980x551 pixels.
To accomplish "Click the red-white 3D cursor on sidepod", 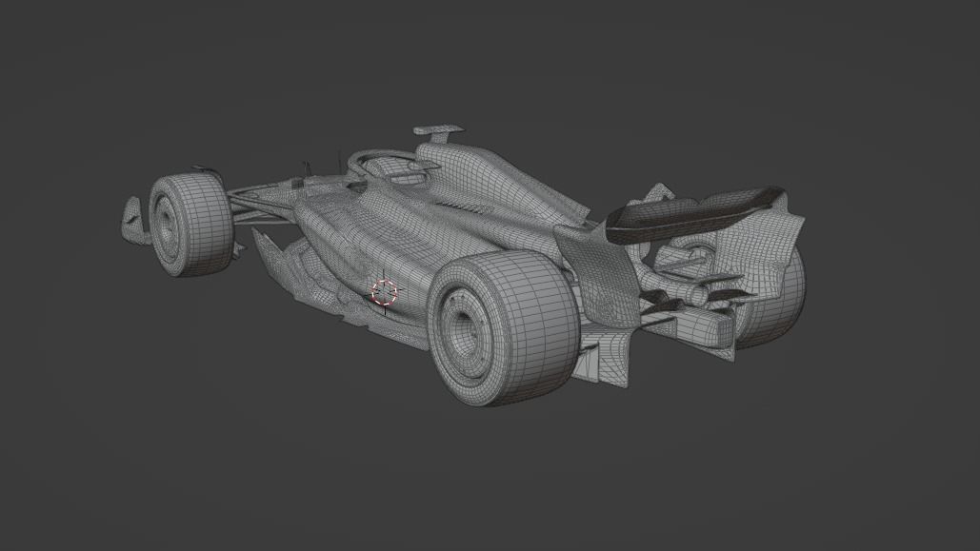I will tap(385, 292).
